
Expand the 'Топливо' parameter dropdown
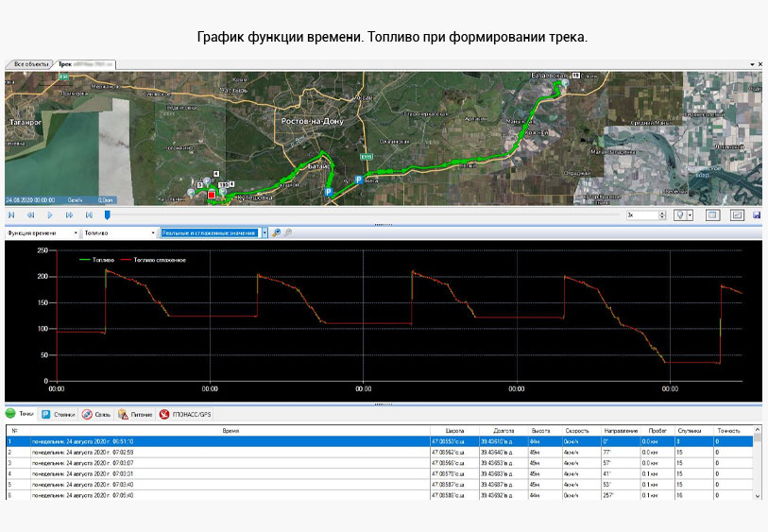(x=153, y=232)
